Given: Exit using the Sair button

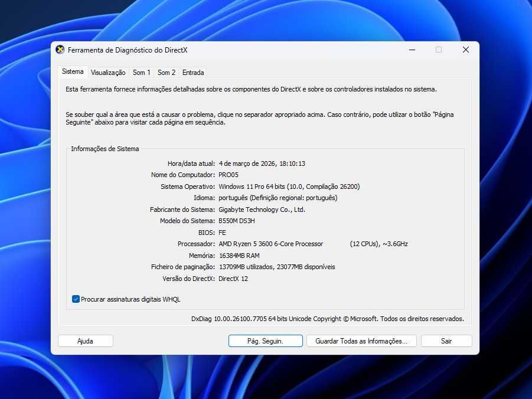Looking at the screenshot, I should click(x=446, y=341).
